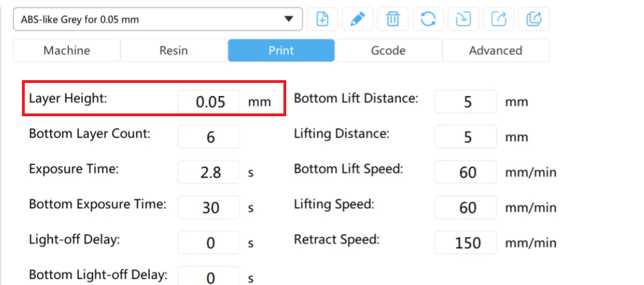Delete profile using the trash icon

click(393, 19)
